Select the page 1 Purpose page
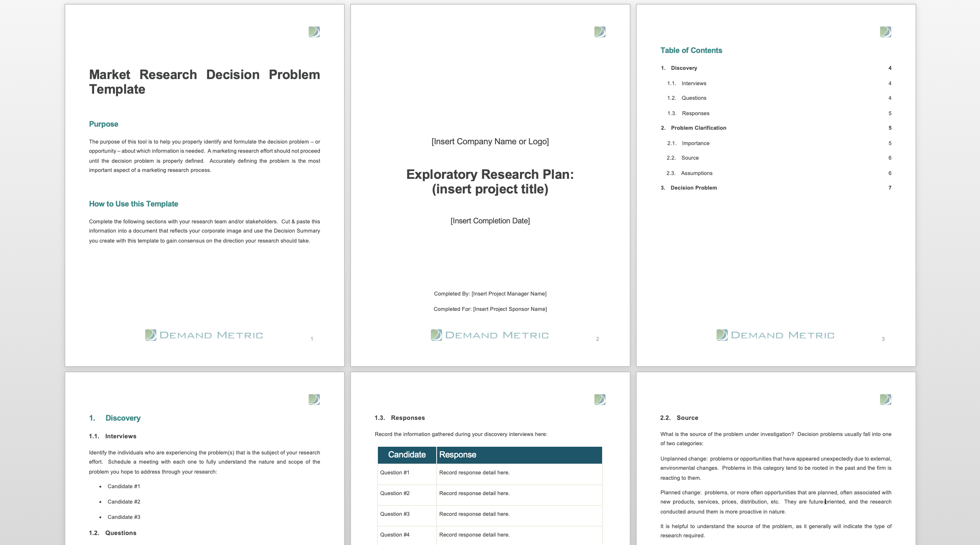 click(205, 185)
